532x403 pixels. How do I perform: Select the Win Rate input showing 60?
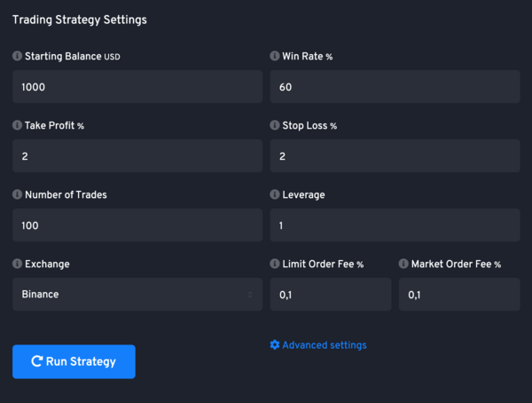coord(395,87)
